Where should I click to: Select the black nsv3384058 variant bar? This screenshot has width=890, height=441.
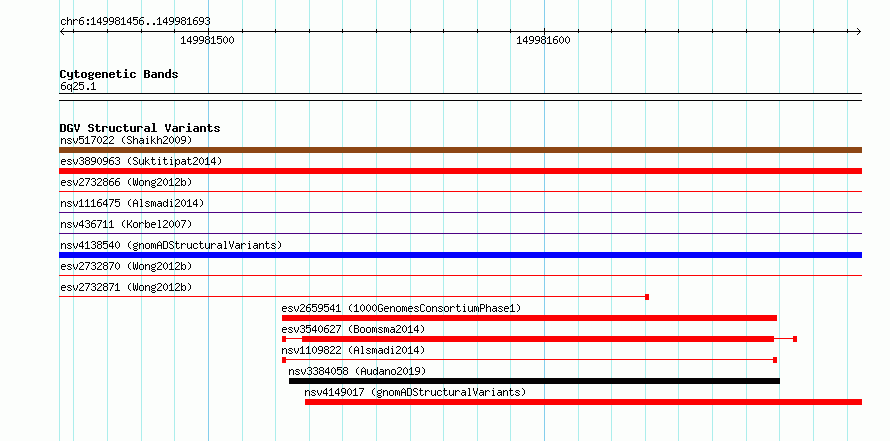pyautogui.click(x=534, y=381)
